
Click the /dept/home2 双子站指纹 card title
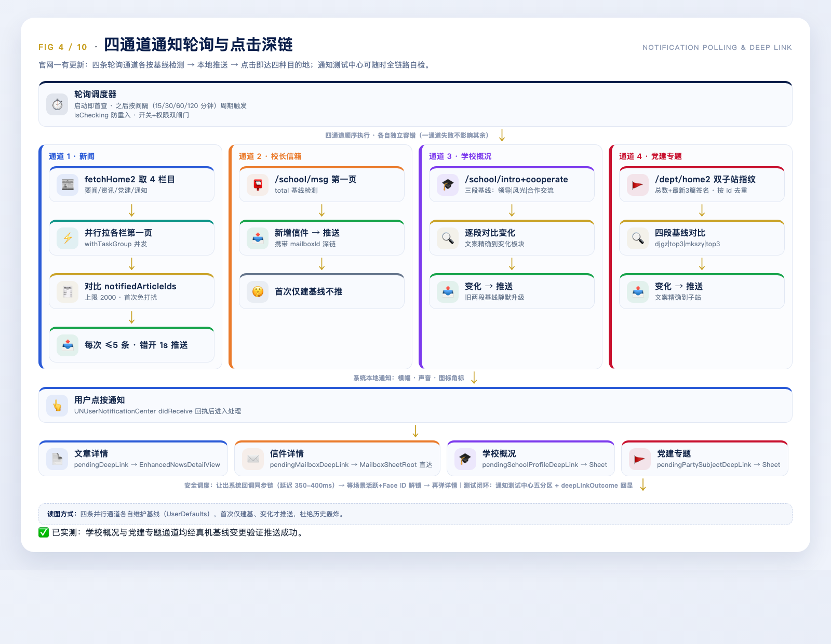[x=705, y=179]
